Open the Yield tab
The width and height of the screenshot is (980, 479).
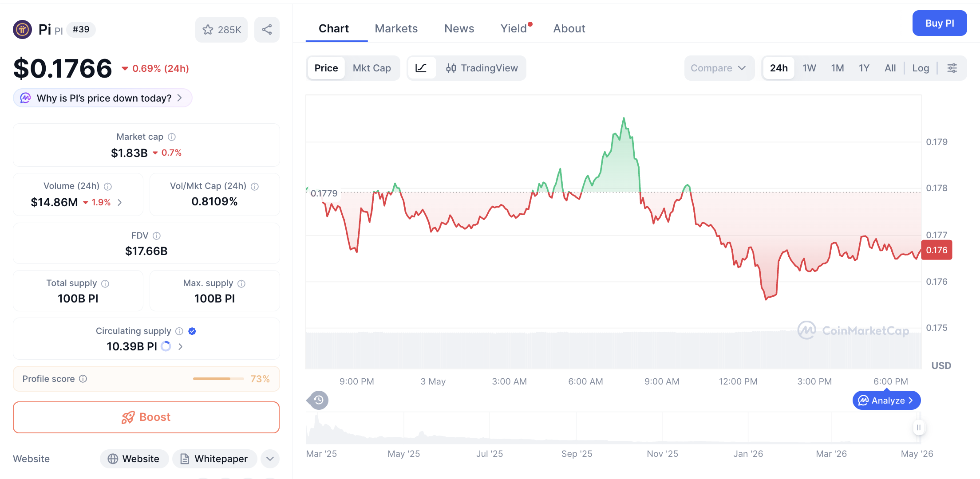514,28
